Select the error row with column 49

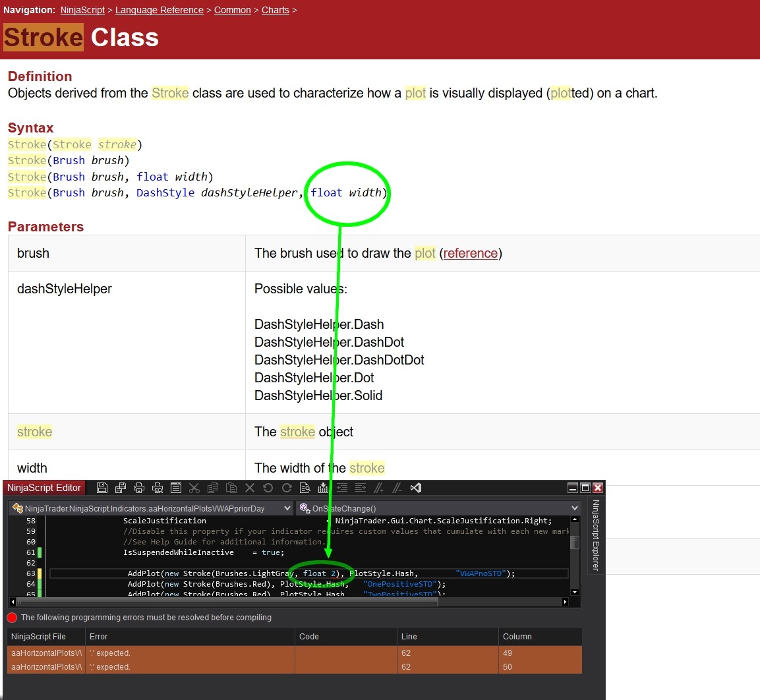pos(295,653)
